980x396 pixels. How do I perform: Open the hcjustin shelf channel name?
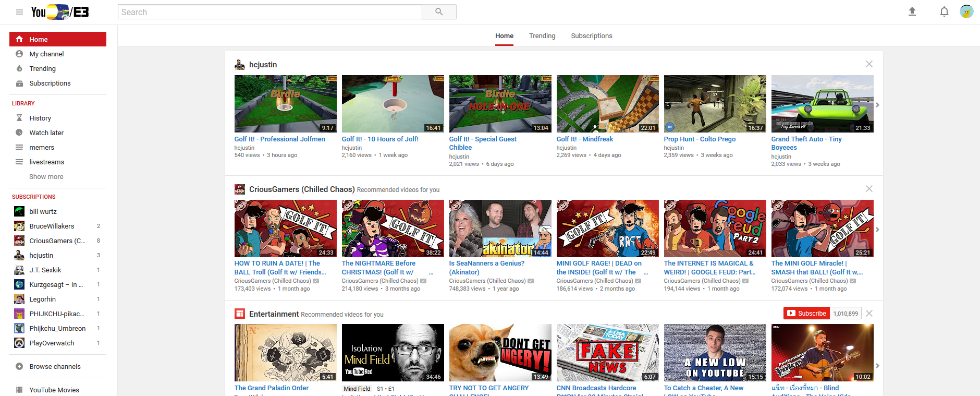tap(263, 65)
